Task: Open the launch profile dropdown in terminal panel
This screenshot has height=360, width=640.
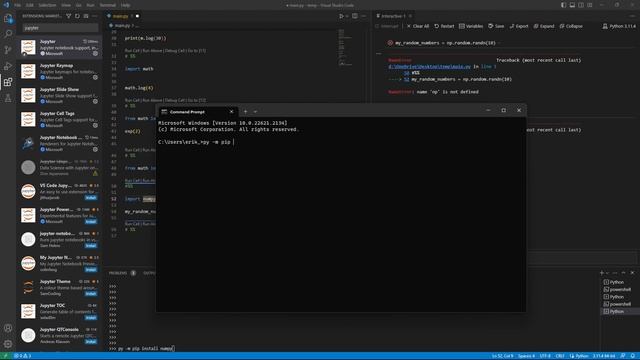Action: point(607,273)
